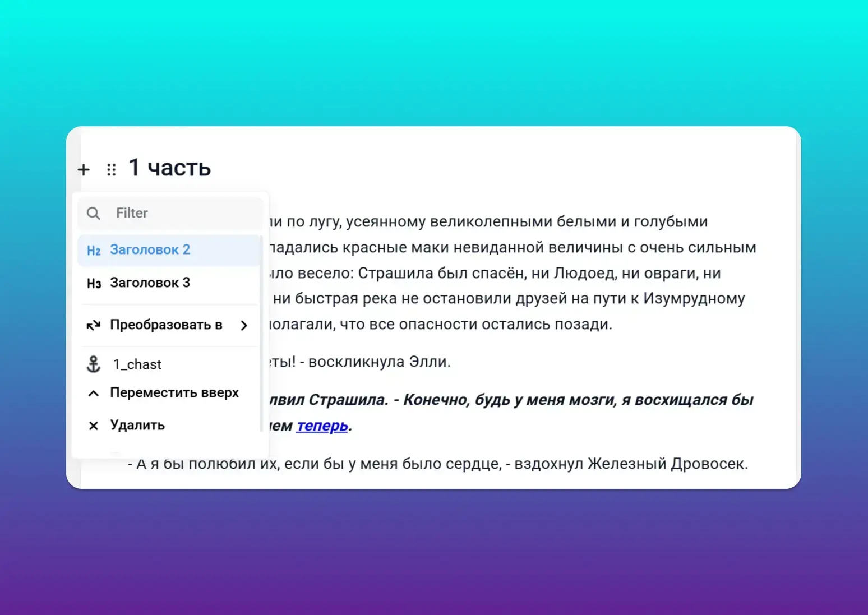Click the up chevron icon for move up
The image size is (868, 615).
[94, 393]
